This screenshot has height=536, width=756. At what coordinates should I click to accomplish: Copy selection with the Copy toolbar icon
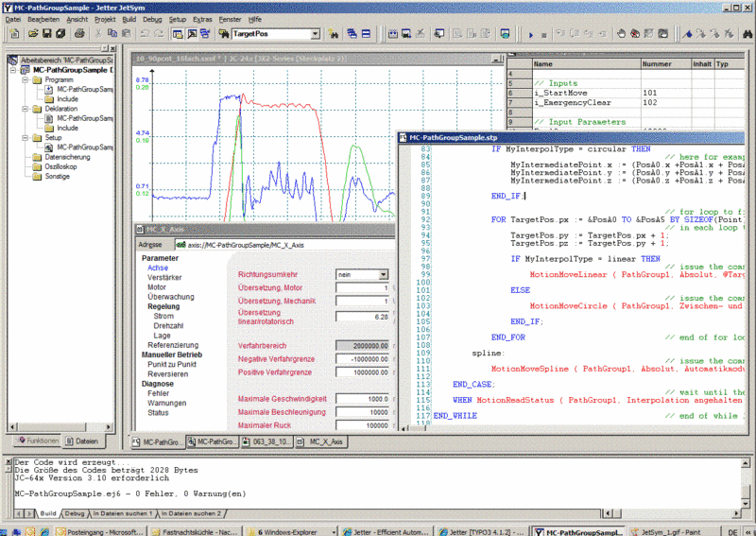pos(112,34)
